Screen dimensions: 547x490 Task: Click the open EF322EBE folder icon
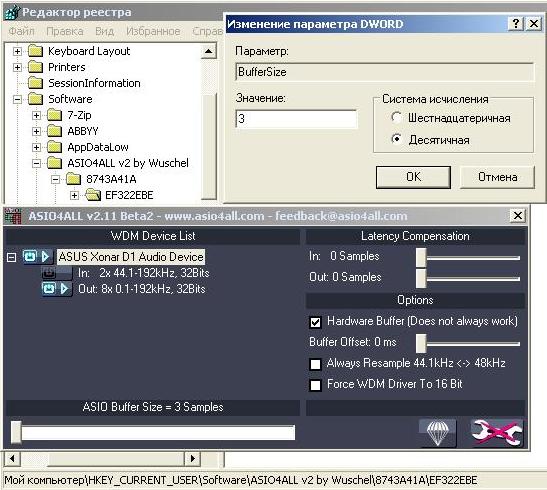[93, 195]
